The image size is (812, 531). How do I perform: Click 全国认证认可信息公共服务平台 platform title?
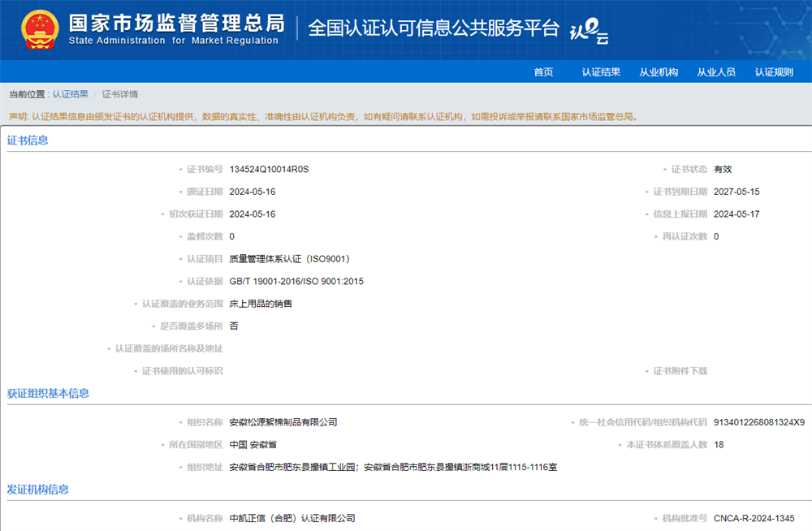pos(434,28)
